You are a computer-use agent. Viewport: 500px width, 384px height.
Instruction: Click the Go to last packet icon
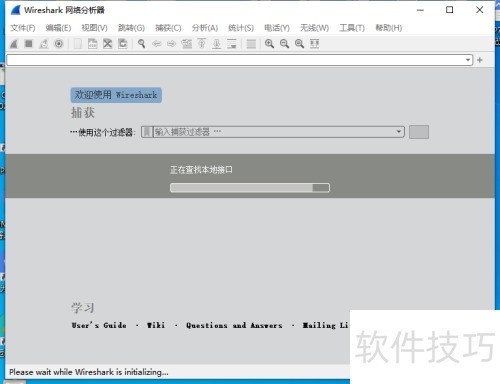[217, 44]
